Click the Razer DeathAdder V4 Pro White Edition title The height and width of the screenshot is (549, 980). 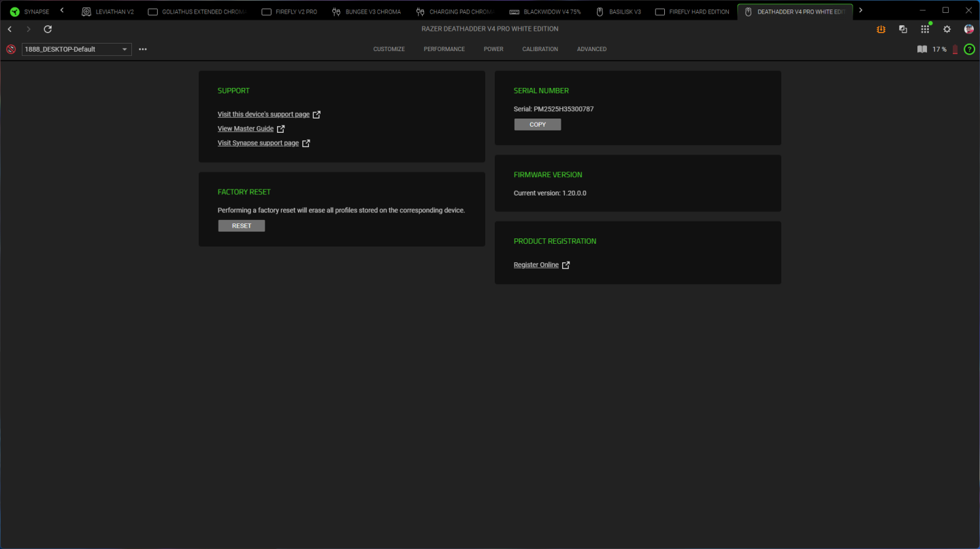(x=490, y=29)
